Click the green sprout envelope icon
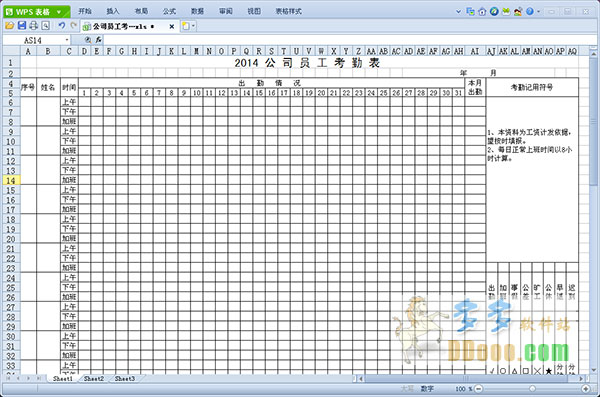 (506, 11)
